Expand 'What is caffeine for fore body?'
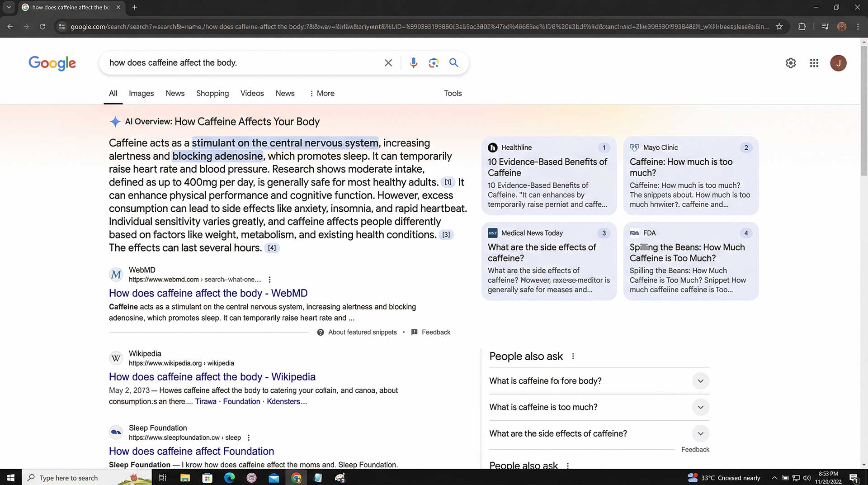This screenshot has width=868, height=485. point(700,381)
